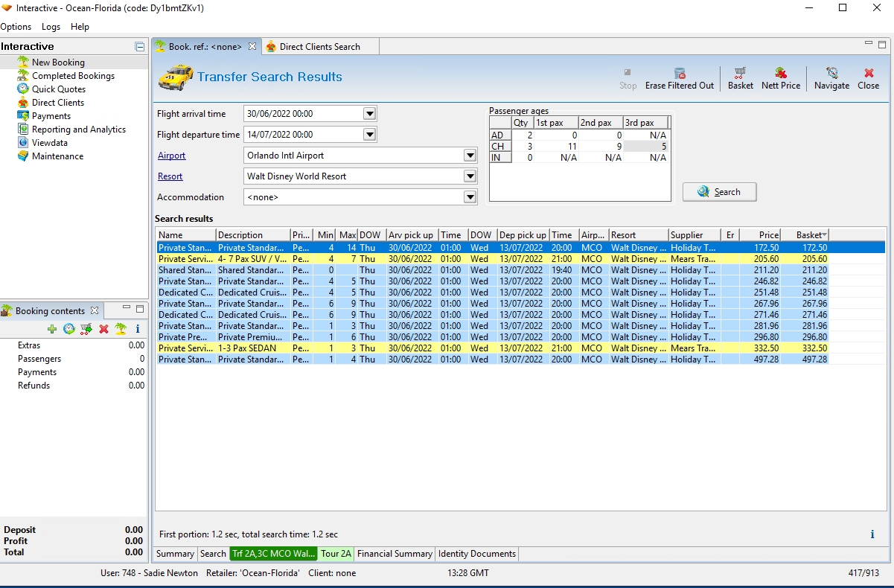This screenshot has height=588, width=894.
Task: Click green plus icon in Booking contents
Action: [x=51, y=329]
